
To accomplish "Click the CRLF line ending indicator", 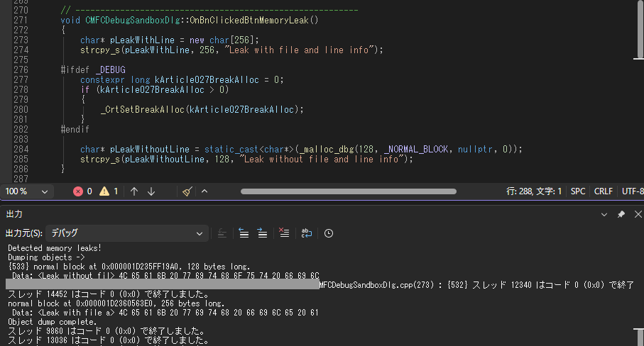I will click(604, 191).
